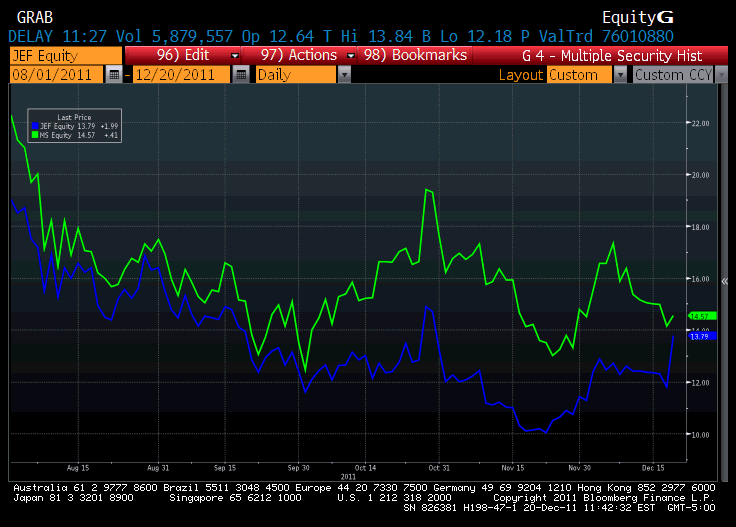Click the start date field 08/01/2011
Viewport: 736px width, 527px height.
[x=56, y=75]
